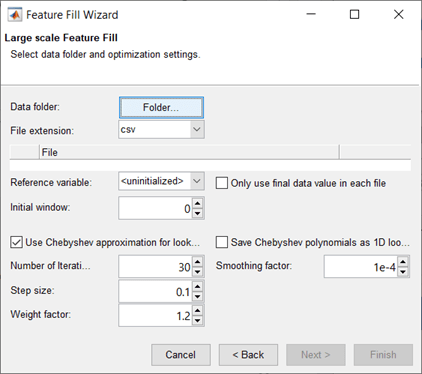Increase Initial window with up arrow
This screenshot has width=422, height=374.
pos(198,203)
